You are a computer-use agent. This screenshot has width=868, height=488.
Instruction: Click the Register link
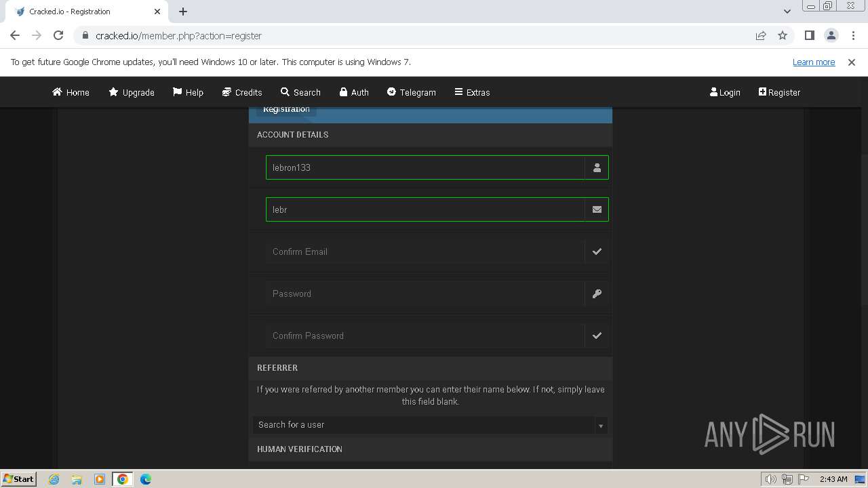779,92
